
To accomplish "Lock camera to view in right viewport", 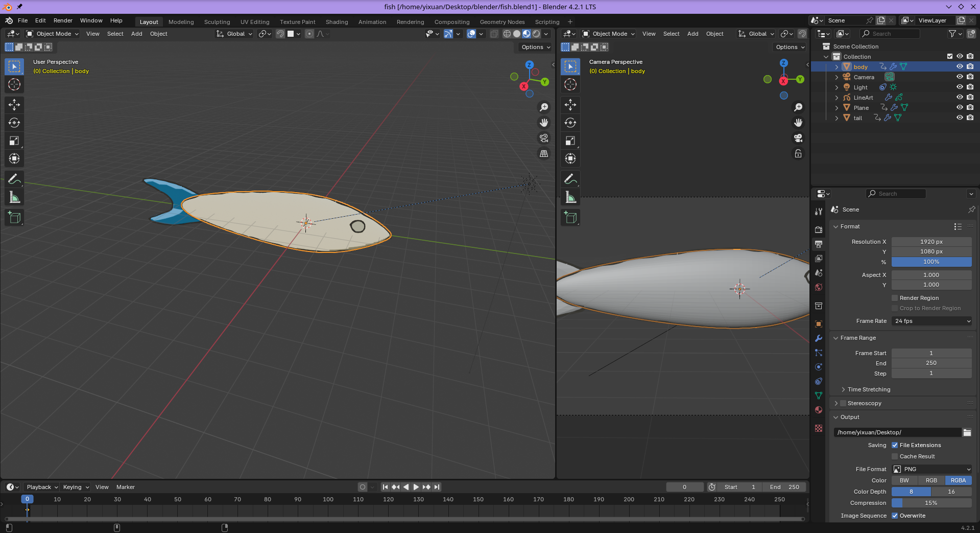I will [798, 153].
